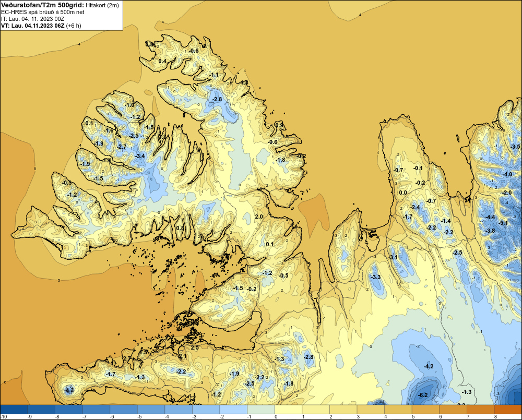Click the legend swatch between -1 and 0

[x=261, y=410]
